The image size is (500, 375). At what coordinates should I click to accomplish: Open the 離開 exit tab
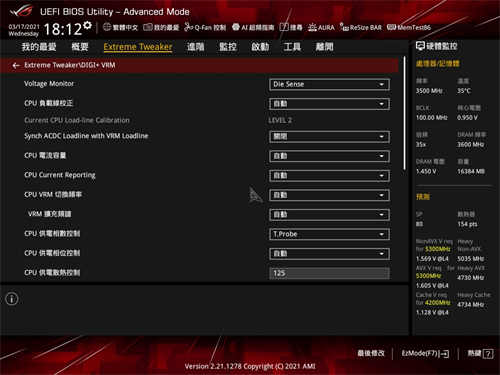(325, 47)
